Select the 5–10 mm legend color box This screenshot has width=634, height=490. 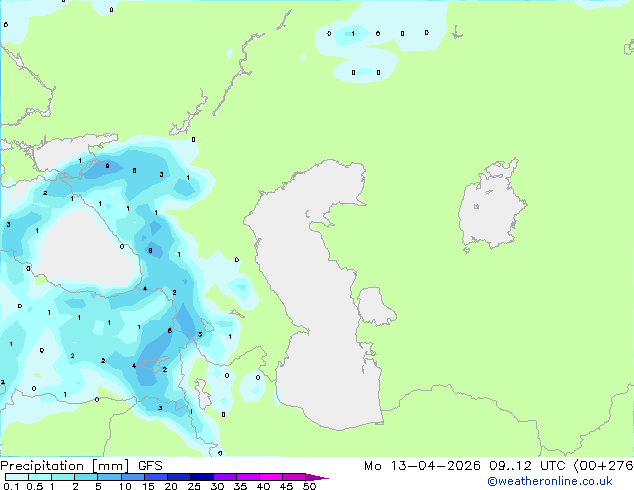coord(109,477)
